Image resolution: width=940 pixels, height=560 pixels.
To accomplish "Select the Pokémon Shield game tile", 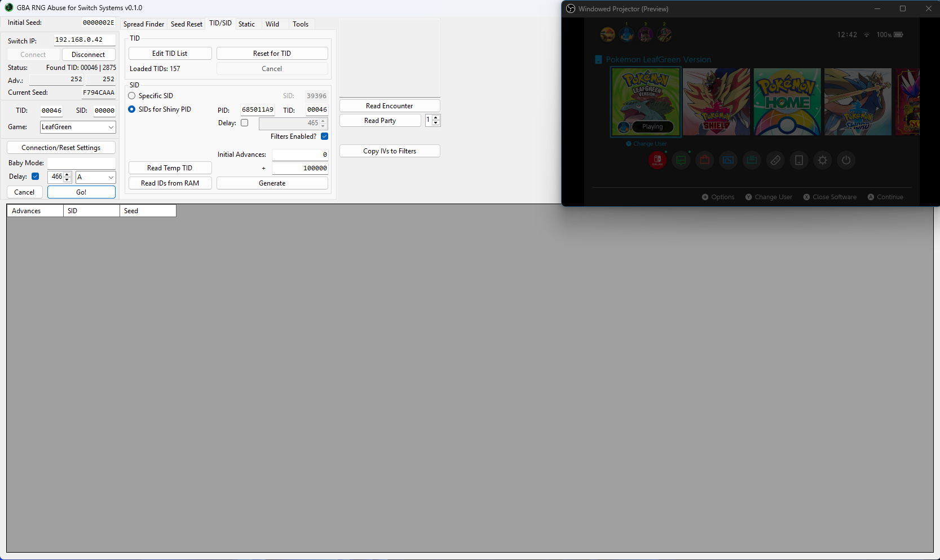I will click(716, 102).
